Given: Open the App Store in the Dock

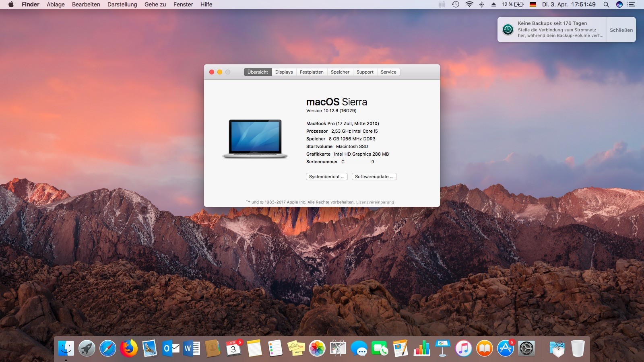Looking at the screenshot, I should 506,348.
